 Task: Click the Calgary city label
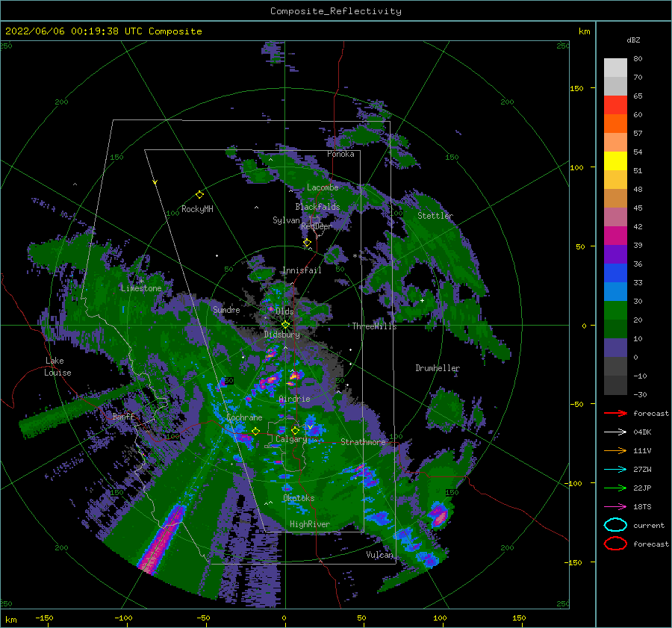(x=291, y=439)
